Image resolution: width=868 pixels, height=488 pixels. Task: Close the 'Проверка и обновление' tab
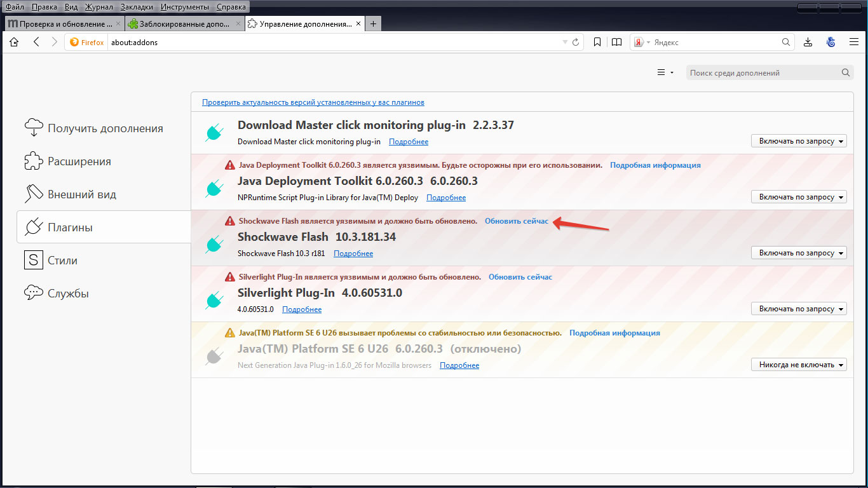118,24
